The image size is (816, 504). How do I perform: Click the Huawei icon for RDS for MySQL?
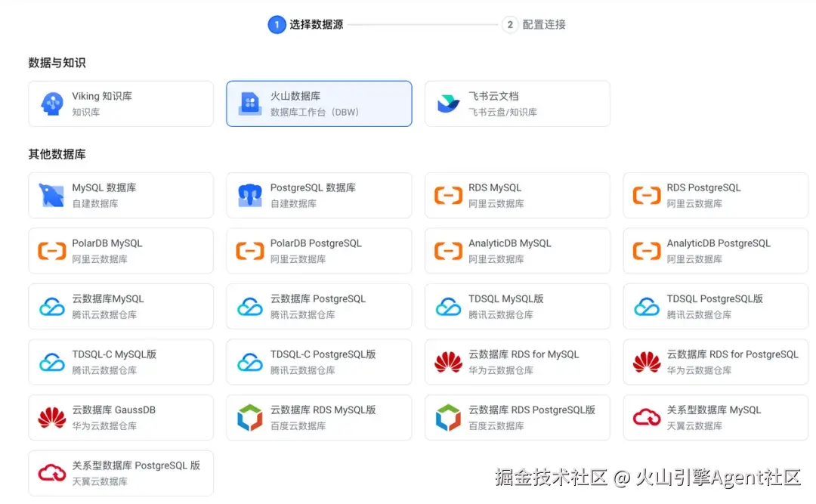(x=448, y=363)
